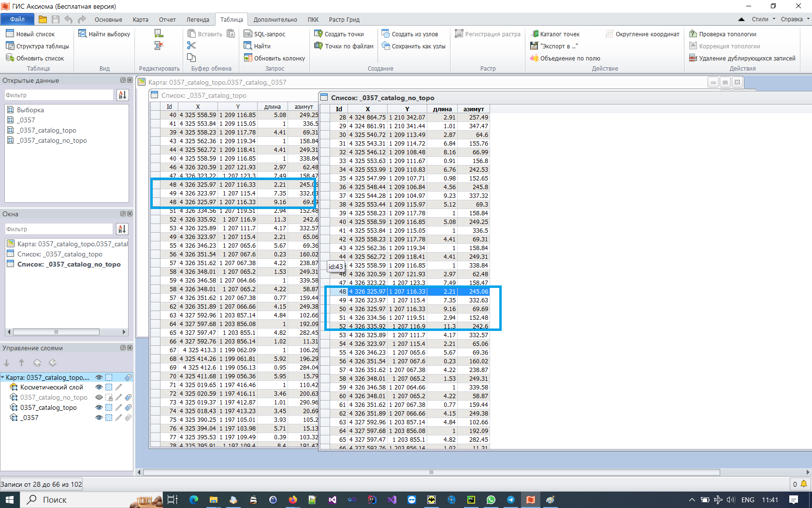Toggle selectable box for _0357 layer
812x508 pixels.
click(109, 418)
